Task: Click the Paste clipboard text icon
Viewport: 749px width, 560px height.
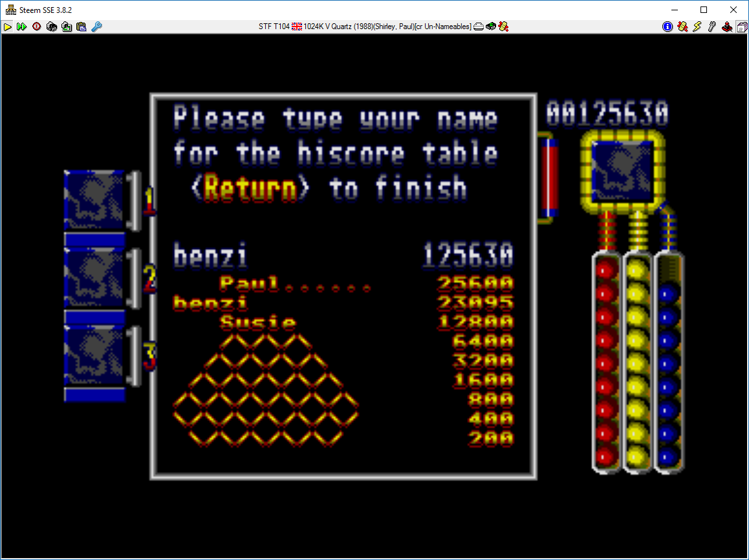Action: point(81,27)
